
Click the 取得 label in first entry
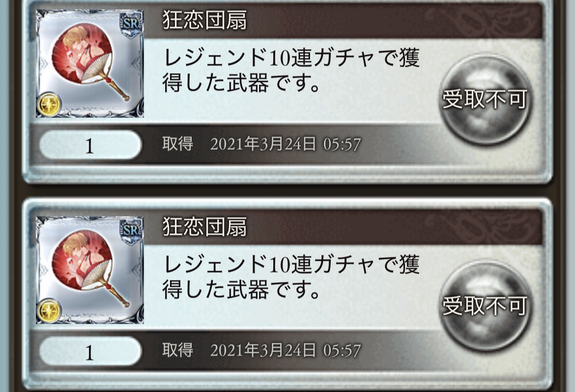(x=178, y=144)
